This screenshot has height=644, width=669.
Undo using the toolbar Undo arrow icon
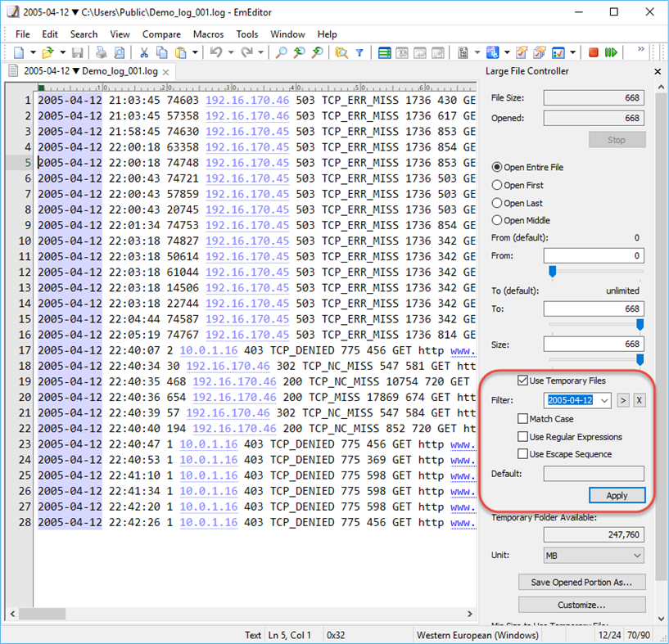[x=216, y=52]
